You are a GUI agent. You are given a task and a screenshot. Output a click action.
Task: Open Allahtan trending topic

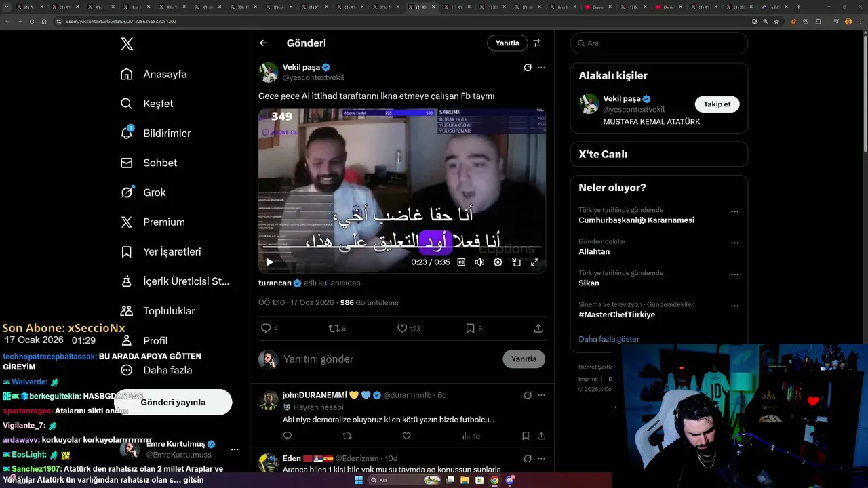(x=594, y=251)
